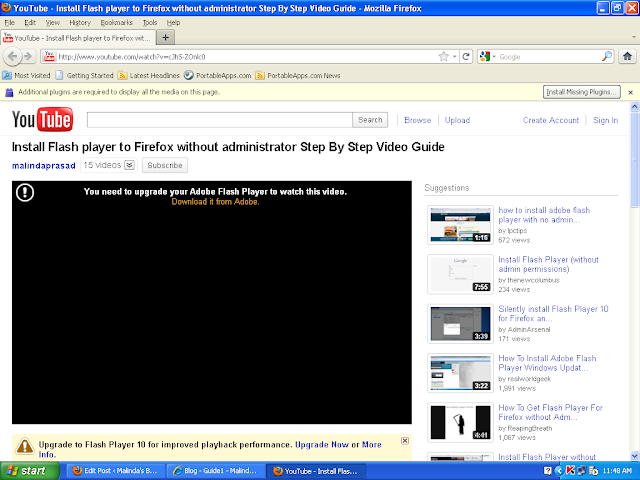Image resolution: width=640 pixels, height=480 pixels.
Task: Click the Windows Start button
Action: coord(30,471)
